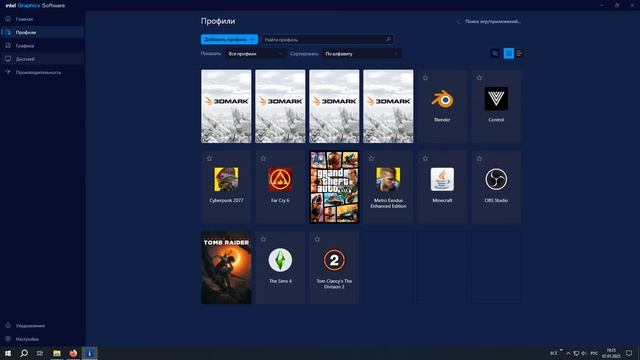Favorite the Blender profile with its star
640x360 pixels.
(425, 78)
